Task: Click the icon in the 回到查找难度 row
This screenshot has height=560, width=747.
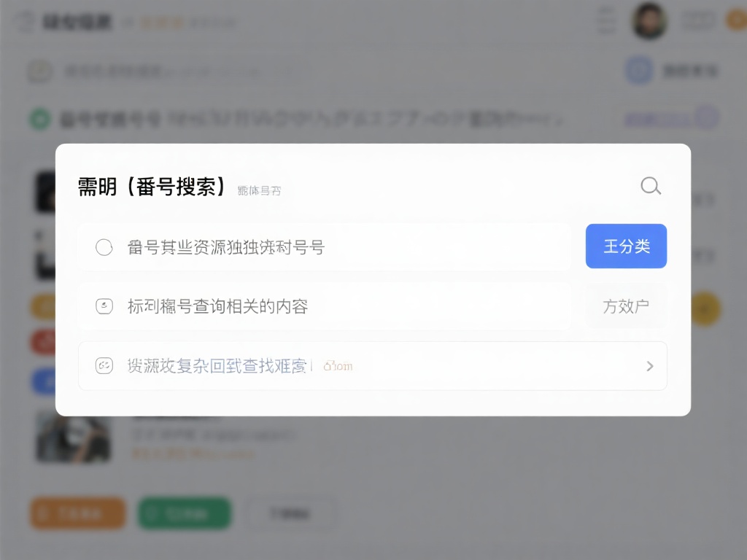Action: pyautogui.click(x=104, y=365)
